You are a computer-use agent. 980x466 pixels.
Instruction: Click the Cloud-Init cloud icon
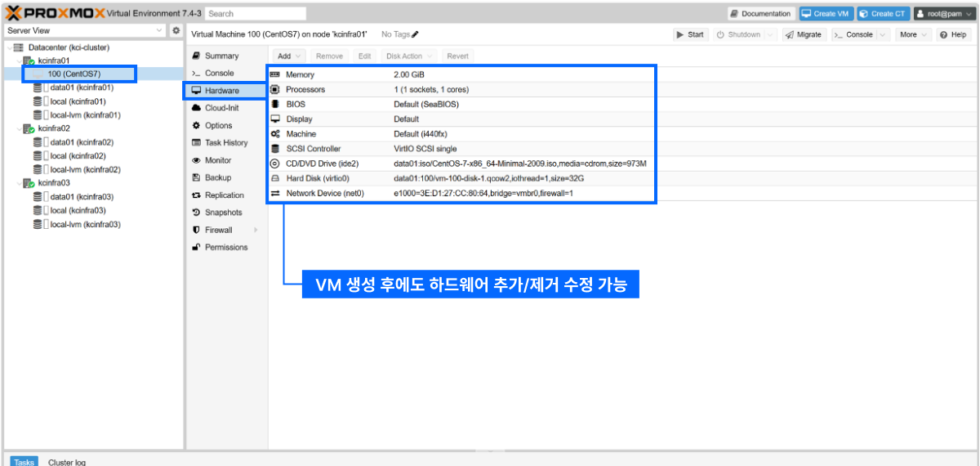coord(197,108)
